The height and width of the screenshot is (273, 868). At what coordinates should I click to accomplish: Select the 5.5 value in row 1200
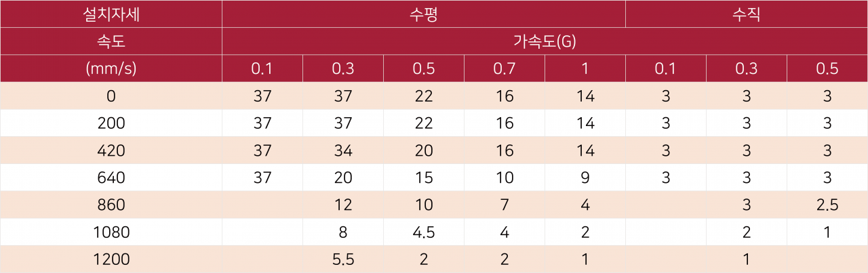343,259
